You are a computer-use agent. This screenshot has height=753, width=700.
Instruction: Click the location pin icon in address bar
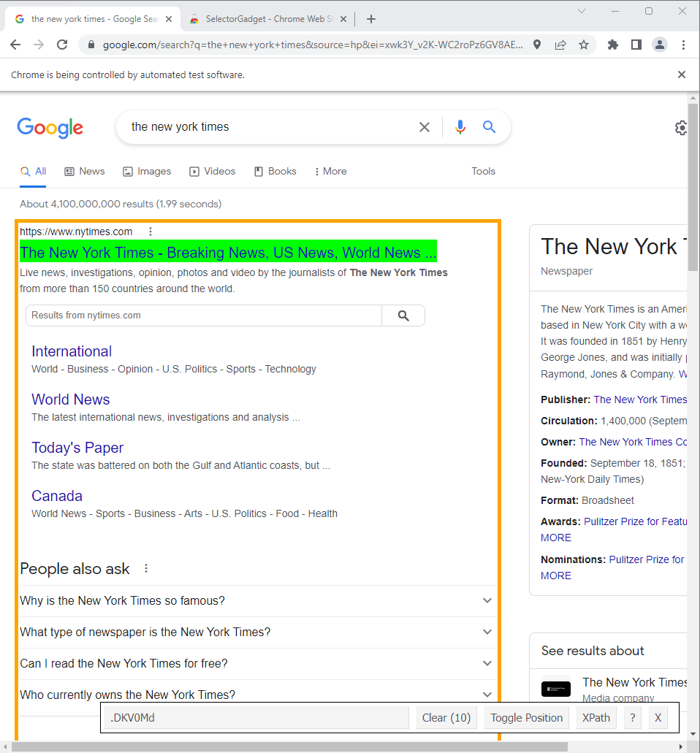pos(537,45)
